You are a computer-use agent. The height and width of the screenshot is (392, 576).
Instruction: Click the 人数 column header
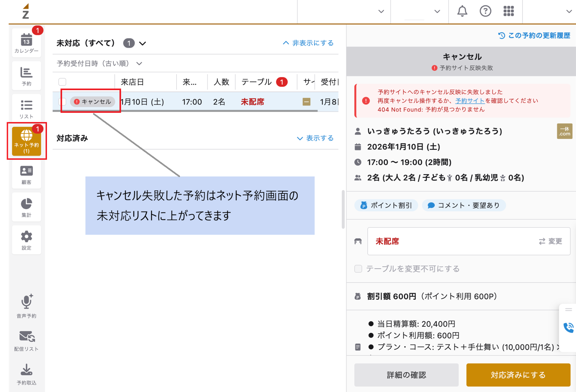(x=221, y=82)
